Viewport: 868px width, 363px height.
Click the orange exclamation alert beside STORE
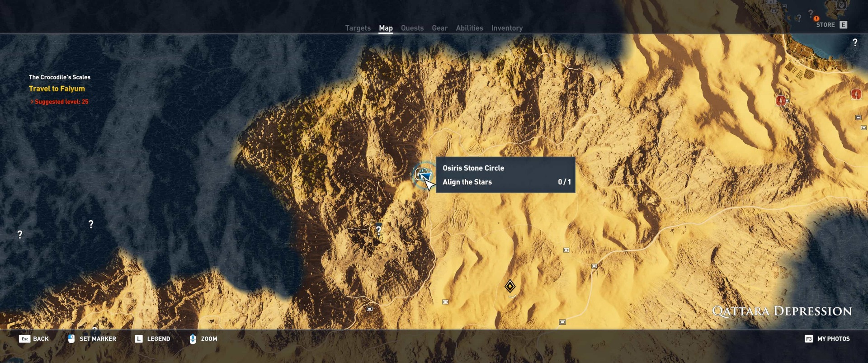816,19
